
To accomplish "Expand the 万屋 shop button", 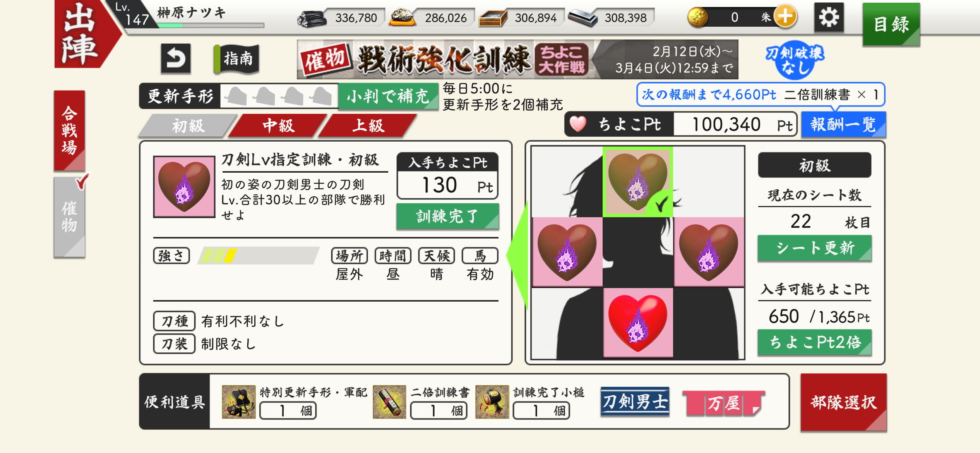I will click(723, 403).
